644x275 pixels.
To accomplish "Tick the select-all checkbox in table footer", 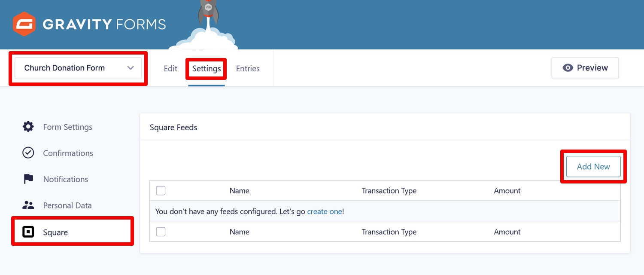I will 161,232.
